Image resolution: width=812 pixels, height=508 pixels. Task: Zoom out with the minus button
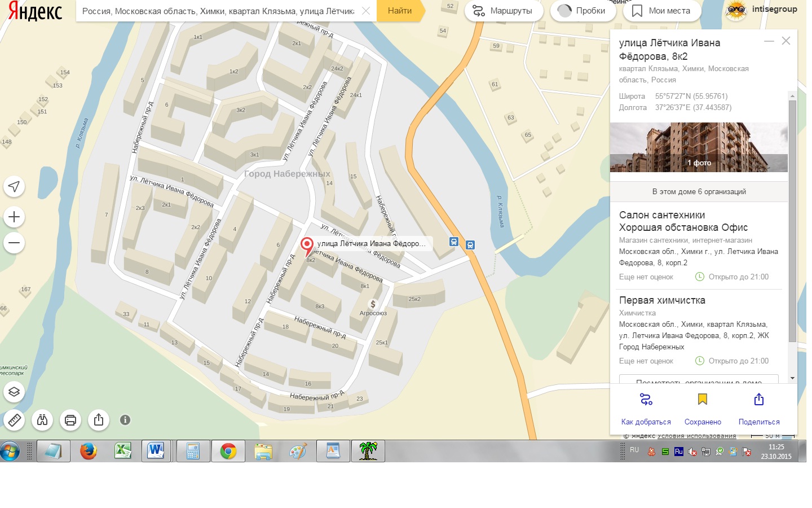click(x=14, y=243)
